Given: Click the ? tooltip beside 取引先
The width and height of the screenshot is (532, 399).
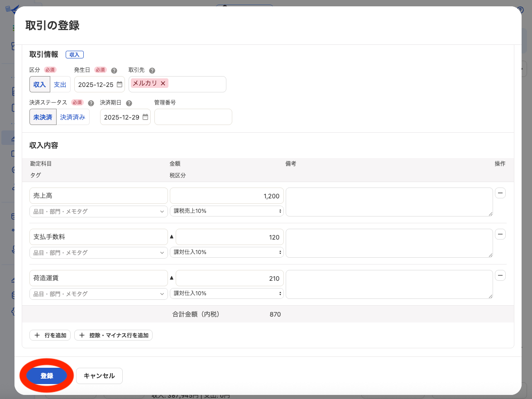Looking at the screenshot, I should [152, 70].
